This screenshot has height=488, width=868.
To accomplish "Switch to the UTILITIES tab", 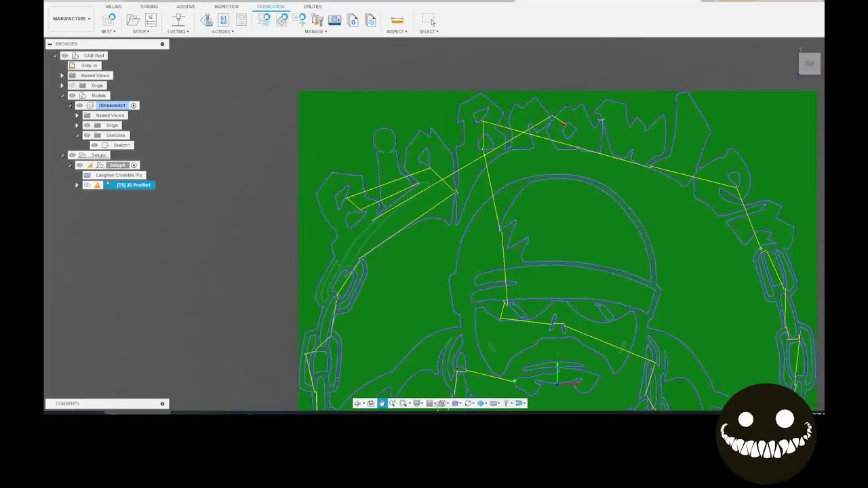I will point(313,7).
